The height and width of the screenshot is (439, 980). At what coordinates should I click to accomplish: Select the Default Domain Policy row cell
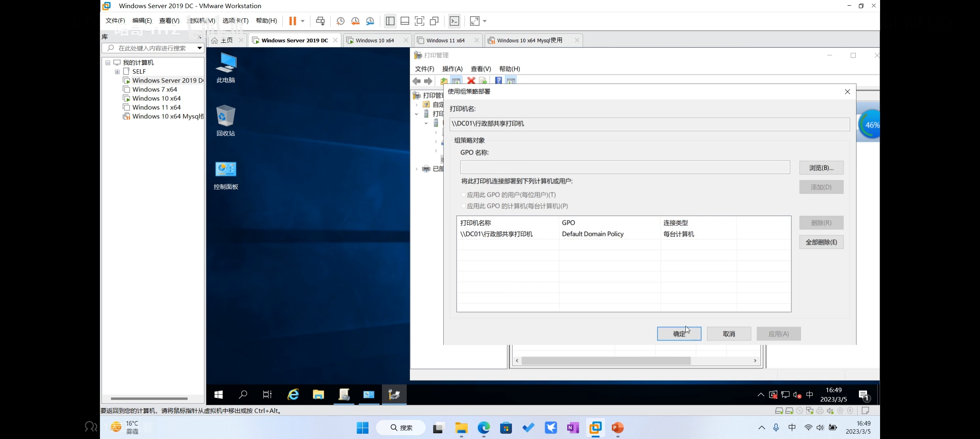tap(592, 234)
